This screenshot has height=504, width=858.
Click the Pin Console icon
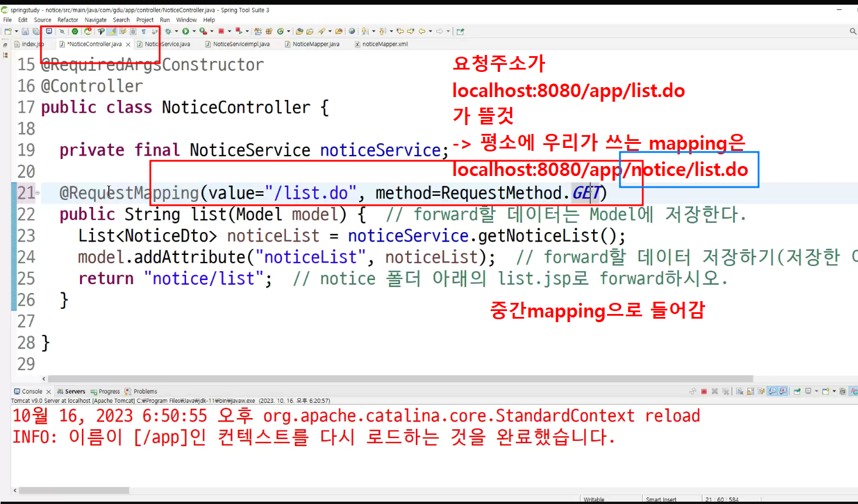(x=797, y=392)
